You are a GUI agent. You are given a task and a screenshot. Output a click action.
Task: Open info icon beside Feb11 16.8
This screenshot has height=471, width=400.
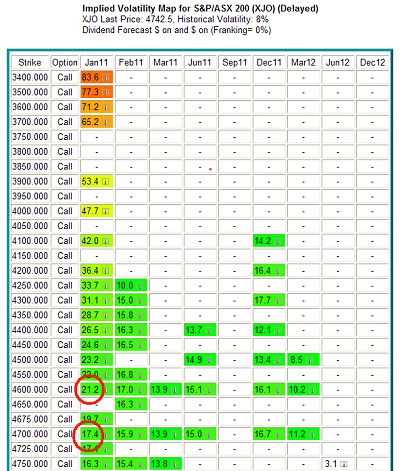(140, 375)
